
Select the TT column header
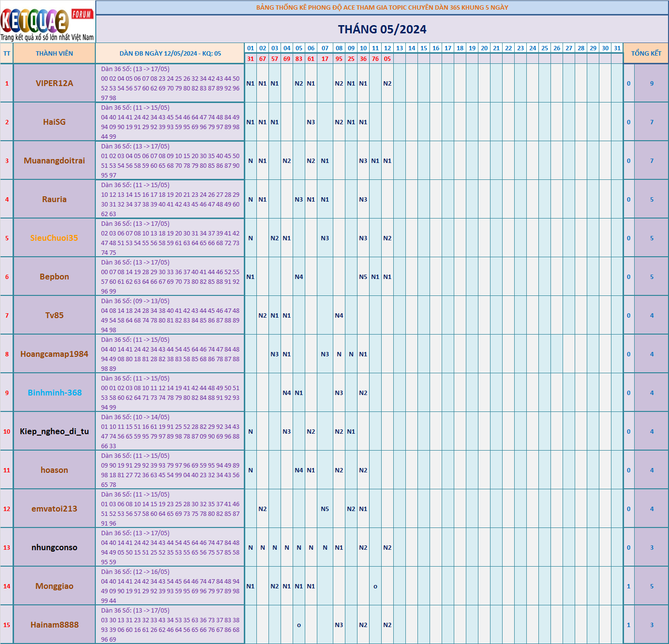(x=7, y=53)
